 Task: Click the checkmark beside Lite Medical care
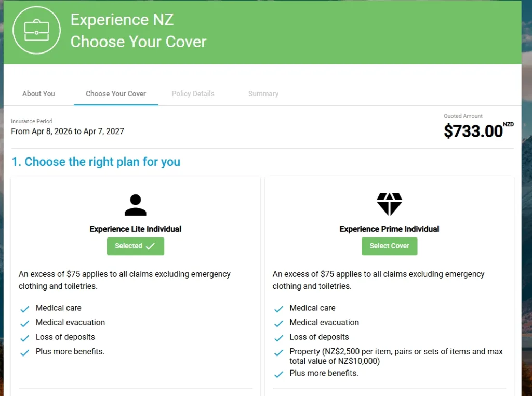tap(24, 309)
